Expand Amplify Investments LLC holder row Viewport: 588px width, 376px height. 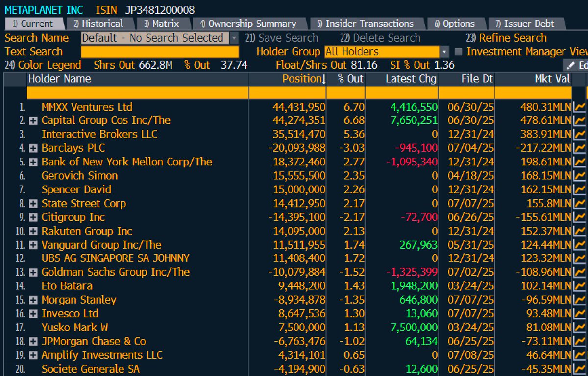click(33, 355)
